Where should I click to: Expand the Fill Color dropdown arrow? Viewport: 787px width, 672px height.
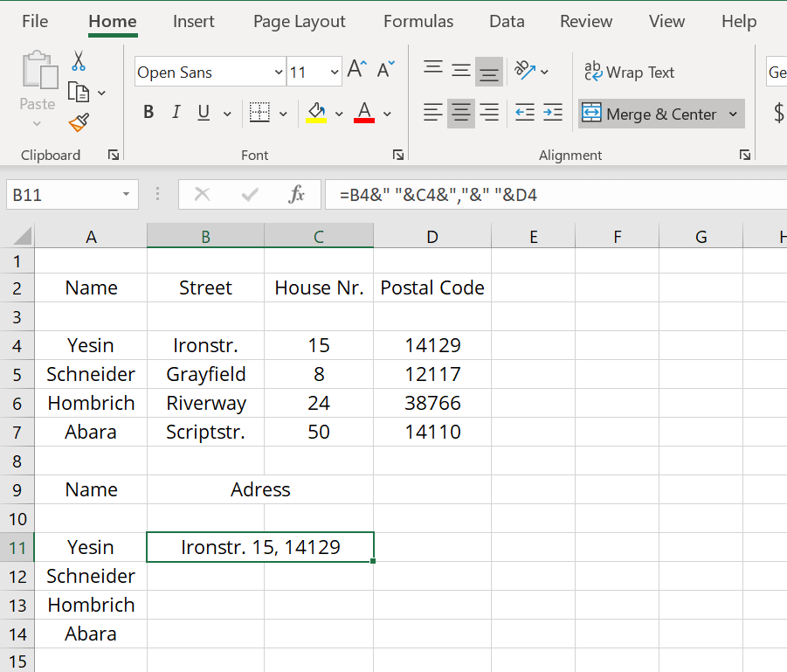point(340,114)
